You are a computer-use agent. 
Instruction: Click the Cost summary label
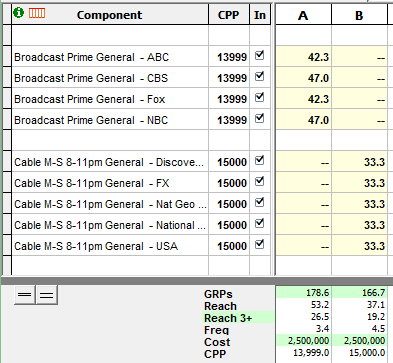pos(217,342)
